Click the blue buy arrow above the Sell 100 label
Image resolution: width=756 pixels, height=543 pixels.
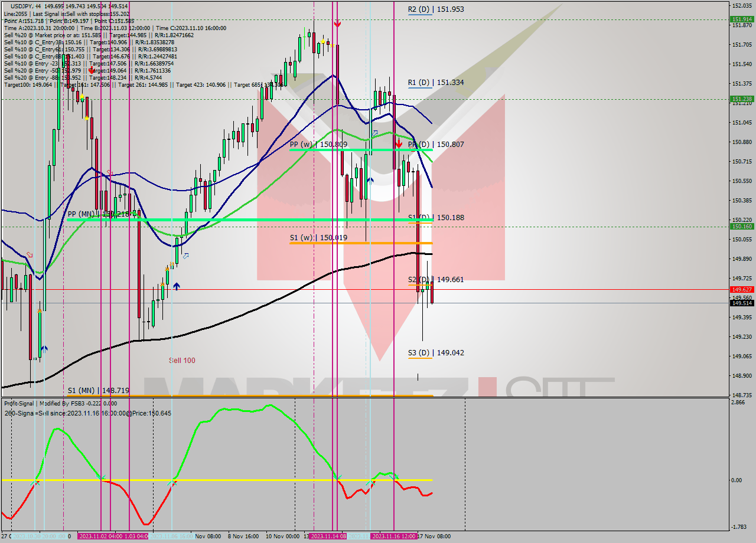[176, 287]
